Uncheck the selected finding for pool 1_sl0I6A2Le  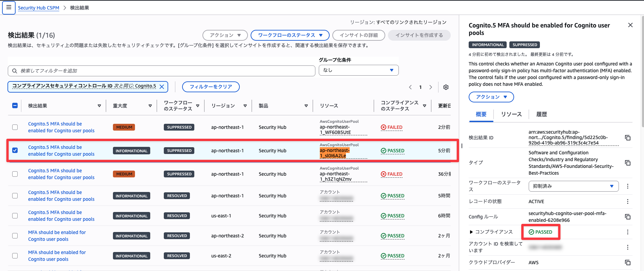15,150
